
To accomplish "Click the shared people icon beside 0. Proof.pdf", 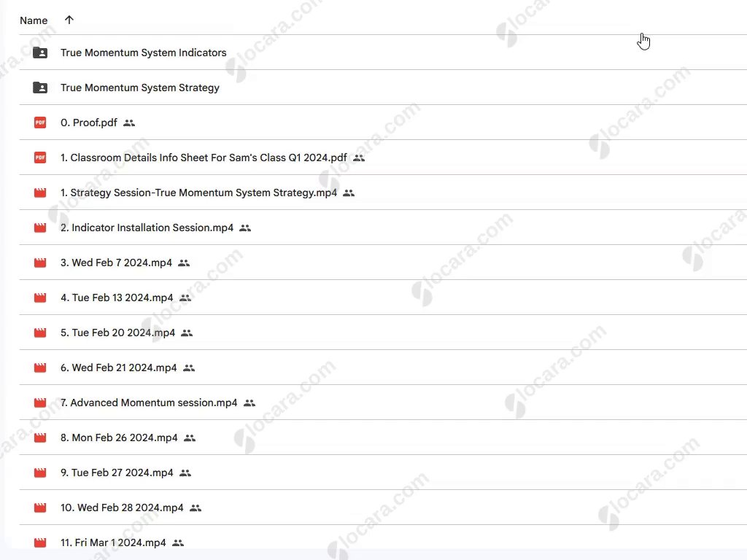I will 129,122.
